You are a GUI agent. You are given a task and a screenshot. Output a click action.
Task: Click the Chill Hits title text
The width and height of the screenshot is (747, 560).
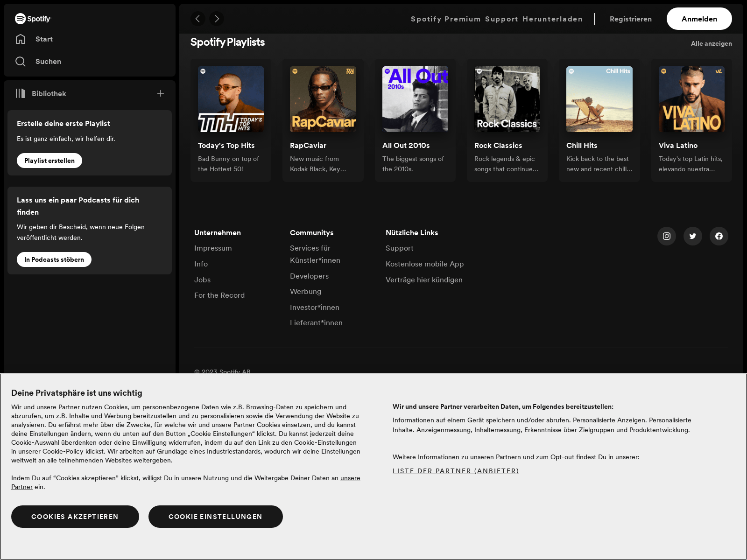582,146
